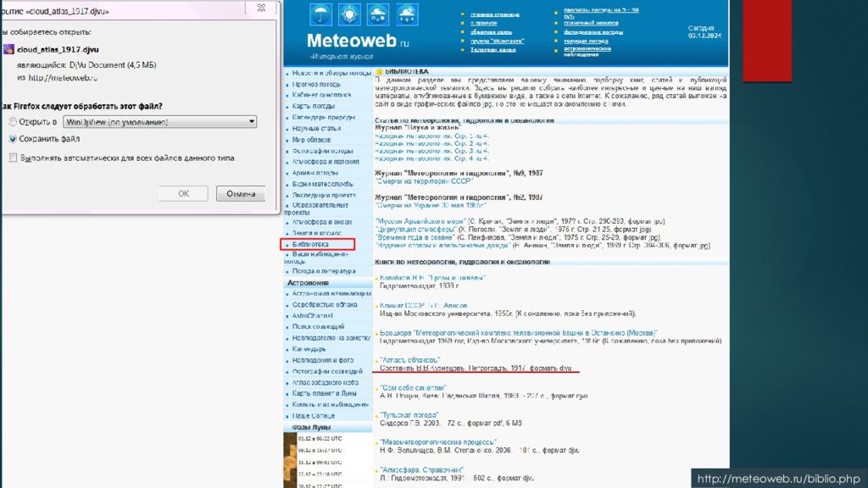The width and height of the screenshot is (868, 488).
Task: Open the WinDjView application dropdown
Action: pyautogui.click(x=159, y=122)
